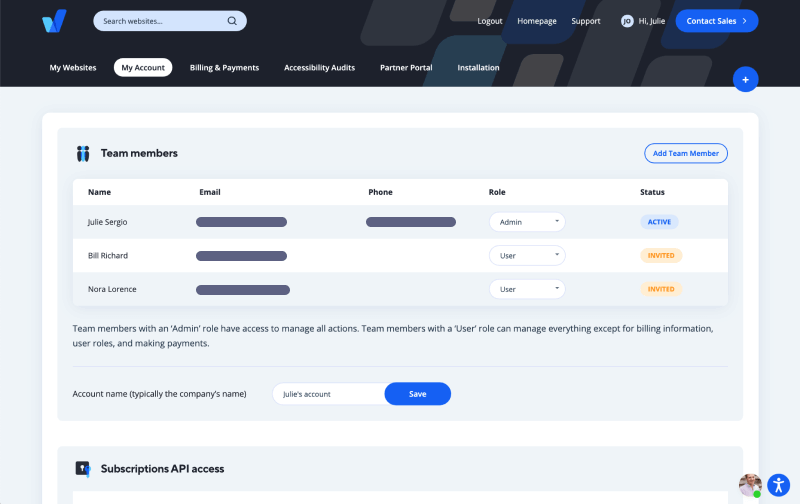Open Bill Richard's role dropdown

point(527,256)
